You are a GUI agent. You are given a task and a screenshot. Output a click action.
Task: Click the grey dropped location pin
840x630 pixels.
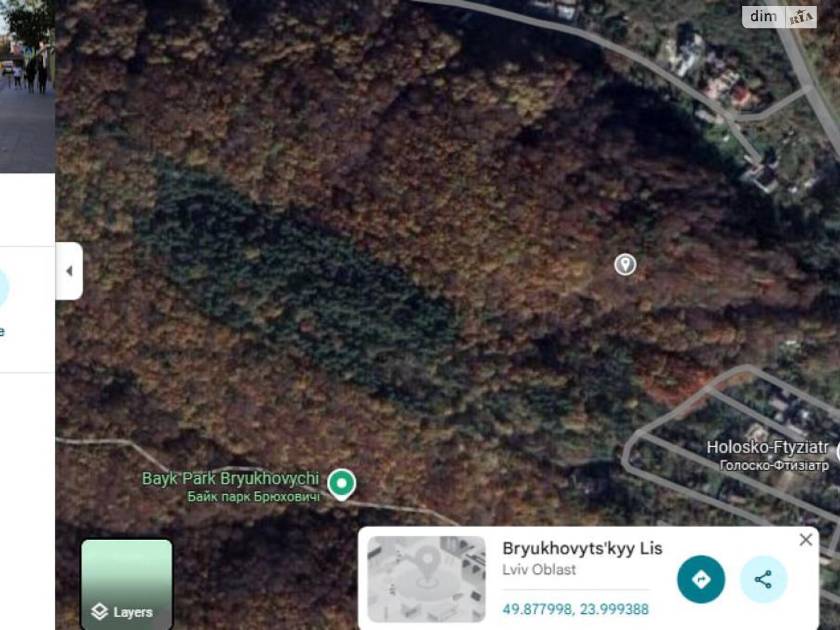pos(625,264)
